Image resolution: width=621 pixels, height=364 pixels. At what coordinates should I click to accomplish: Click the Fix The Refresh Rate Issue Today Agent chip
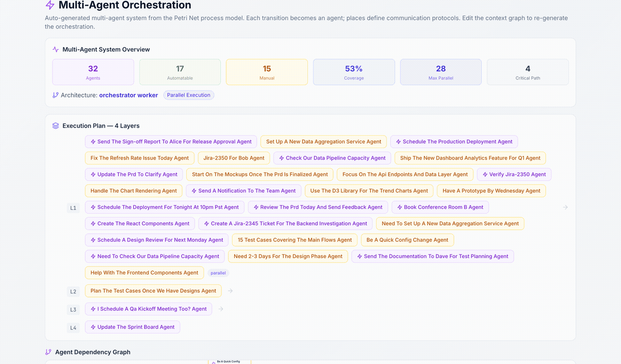[139, 158]
